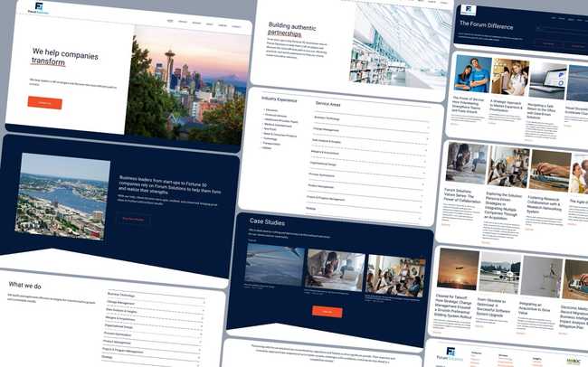Open the team meeting case study thumbnail
588x367 pixels.
[395, 276]
